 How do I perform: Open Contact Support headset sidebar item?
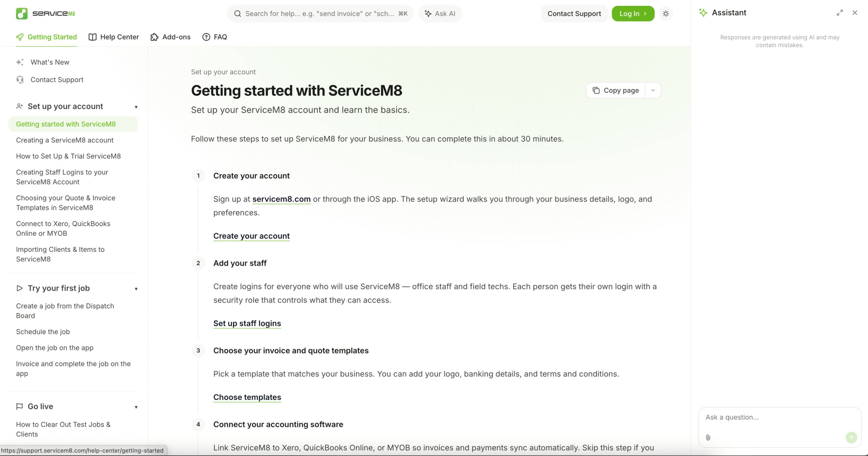[57, 80]
